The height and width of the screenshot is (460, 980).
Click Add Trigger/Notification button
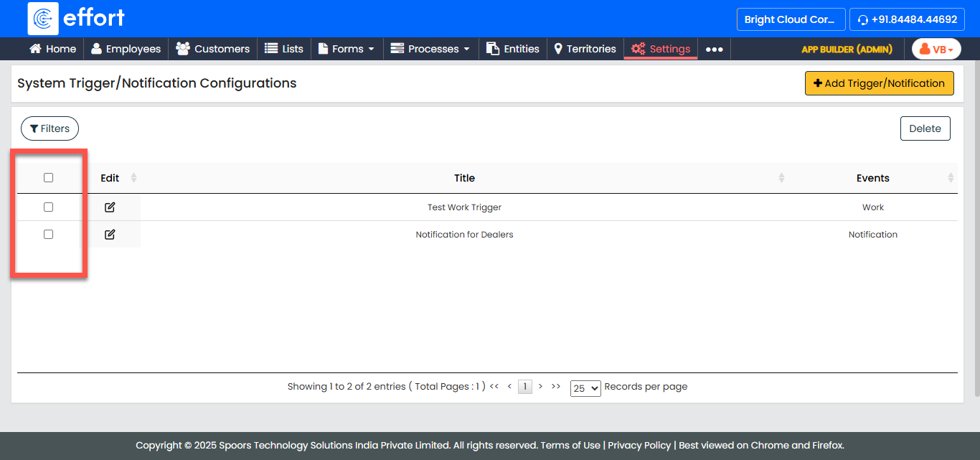pyautogui.click(x=879, y=83)
